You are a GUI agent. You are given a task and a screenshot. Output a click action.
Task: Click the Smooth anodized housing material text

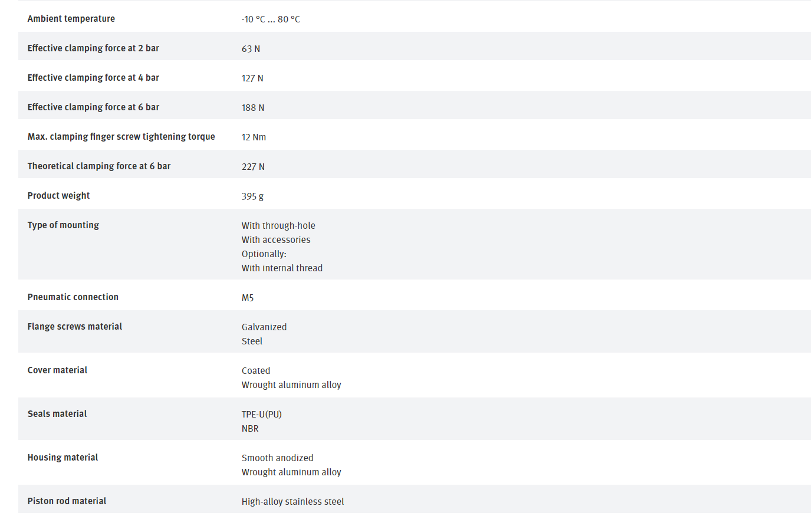point(277,458)
